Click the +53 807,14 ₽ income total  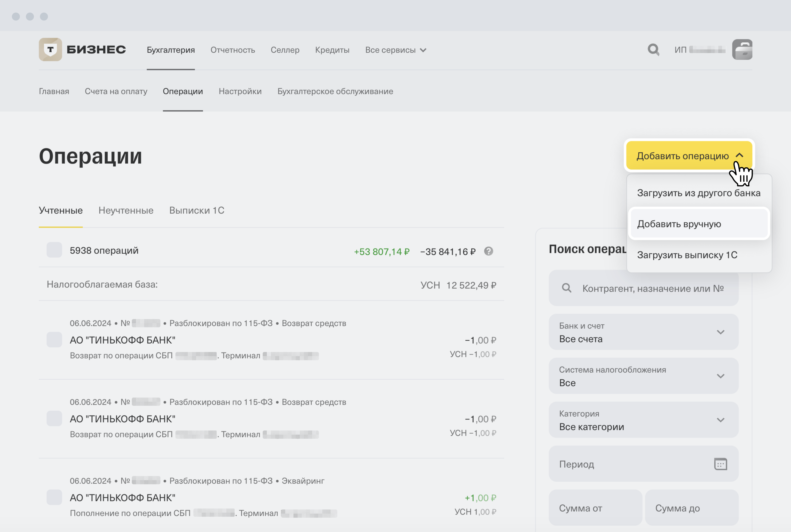[x=382, y=252]
